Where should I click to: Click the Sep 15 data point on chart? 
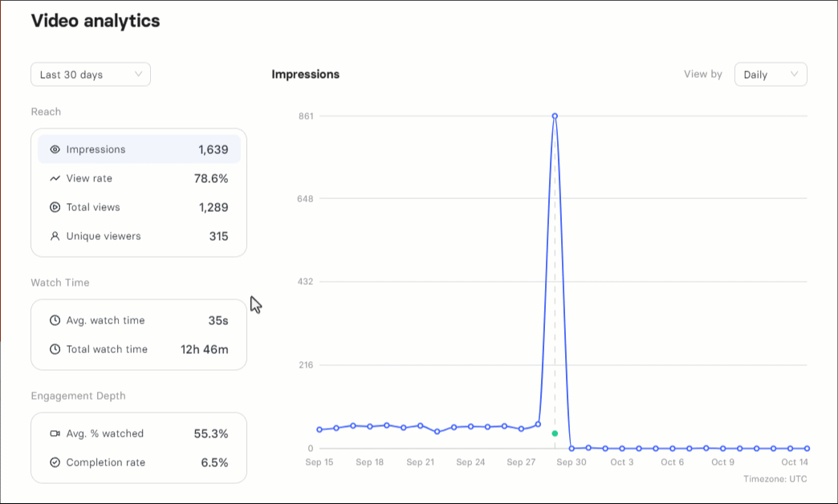click(319, 429)
